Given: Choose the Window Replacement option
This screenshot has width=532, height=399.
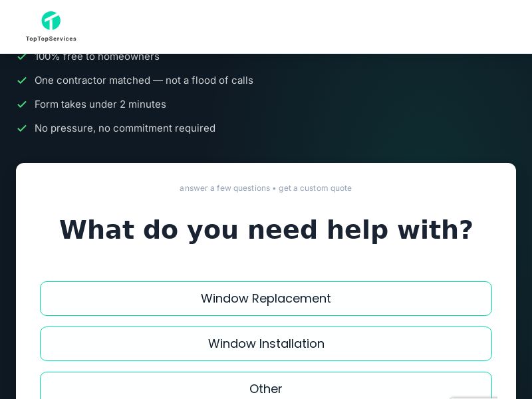Looking at the screenshot, I should [266, 299].
